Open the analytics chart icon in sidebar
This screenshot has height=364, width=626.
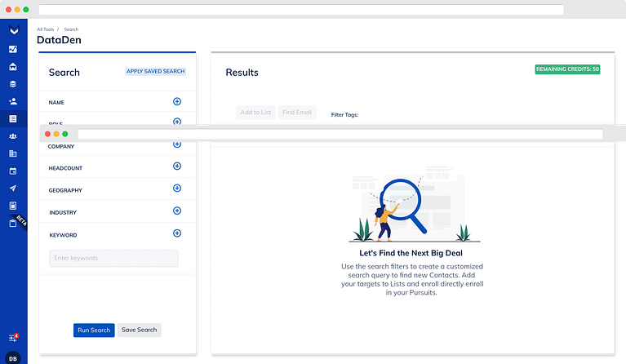point(13,49)
